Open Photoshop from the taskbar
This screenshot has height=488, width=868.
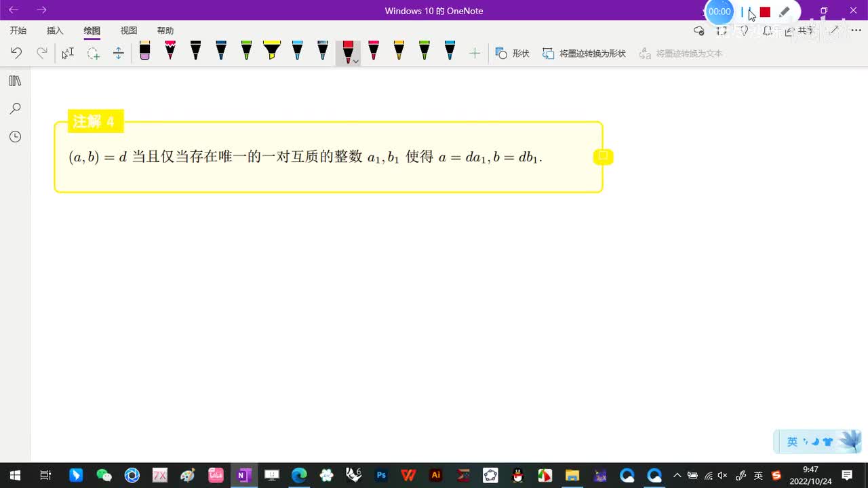point(381,475)
